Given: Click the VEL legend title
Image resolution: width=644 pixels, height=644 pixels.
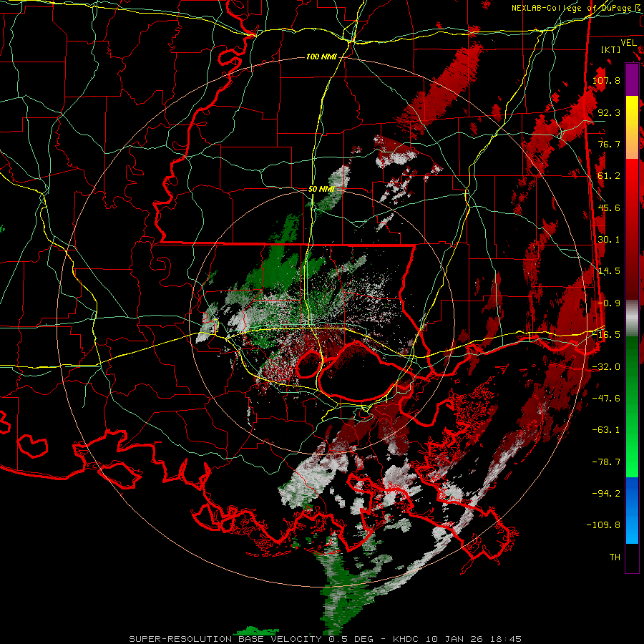Looking at the screenshot, I should (x=628, y=43).
